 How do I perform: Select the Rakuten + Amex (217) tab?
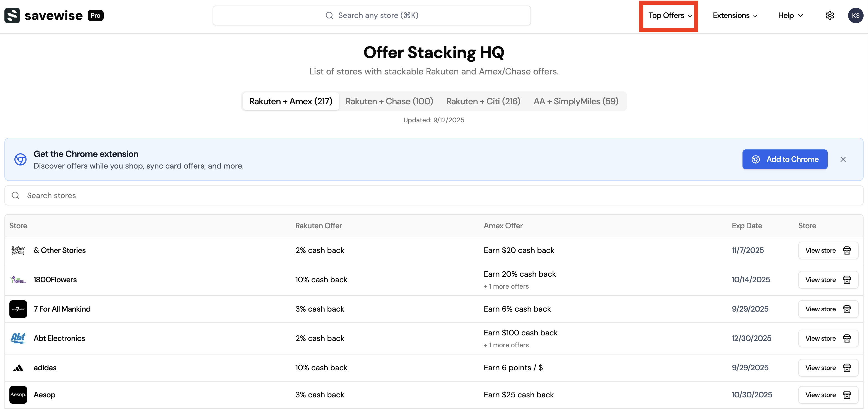291,101
